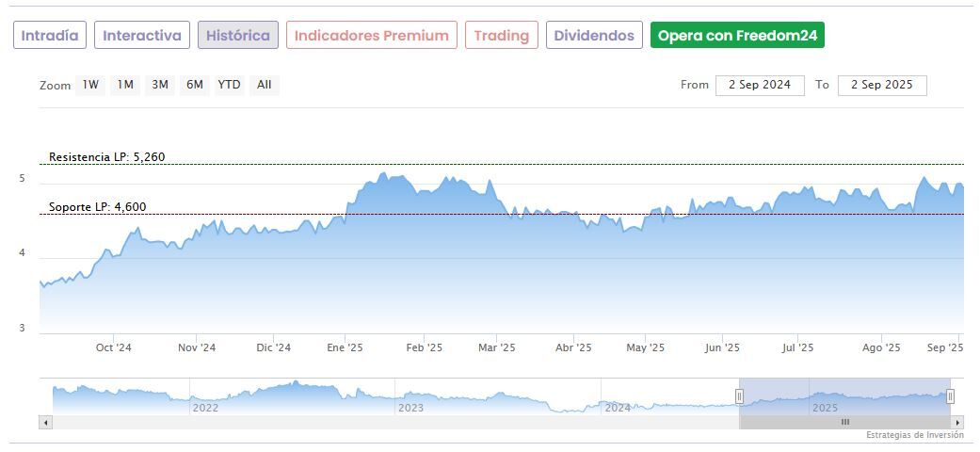980x452 pixels.
Task: Choose the 6M zoom range
Action: [195, 85]
